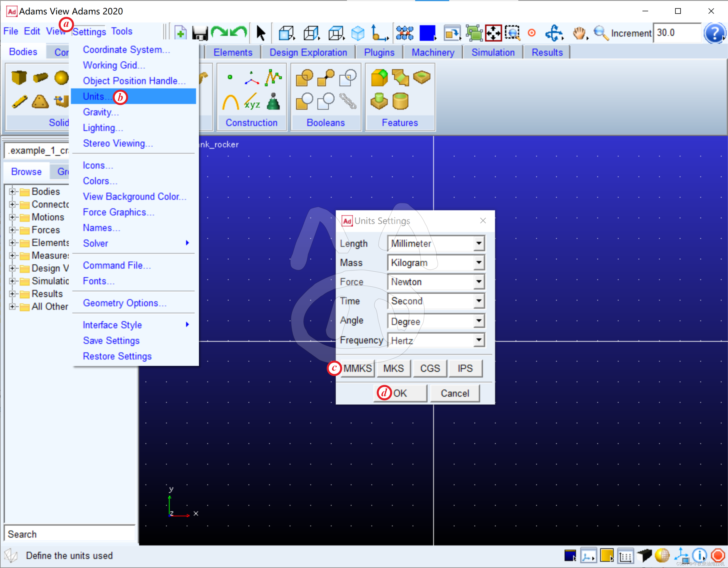
Task: Open the Frequency unit dropdown
Action: point(479,340)
